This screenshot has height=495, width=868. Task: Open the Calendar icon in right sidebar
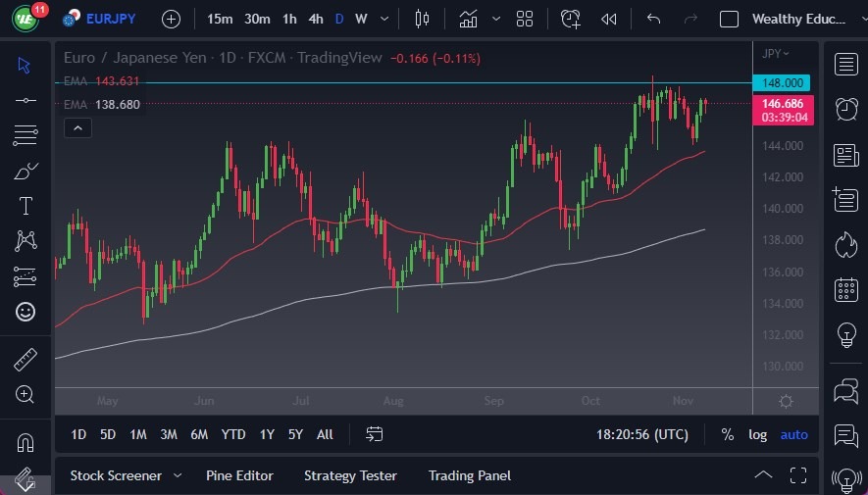(x=845, y=290)
